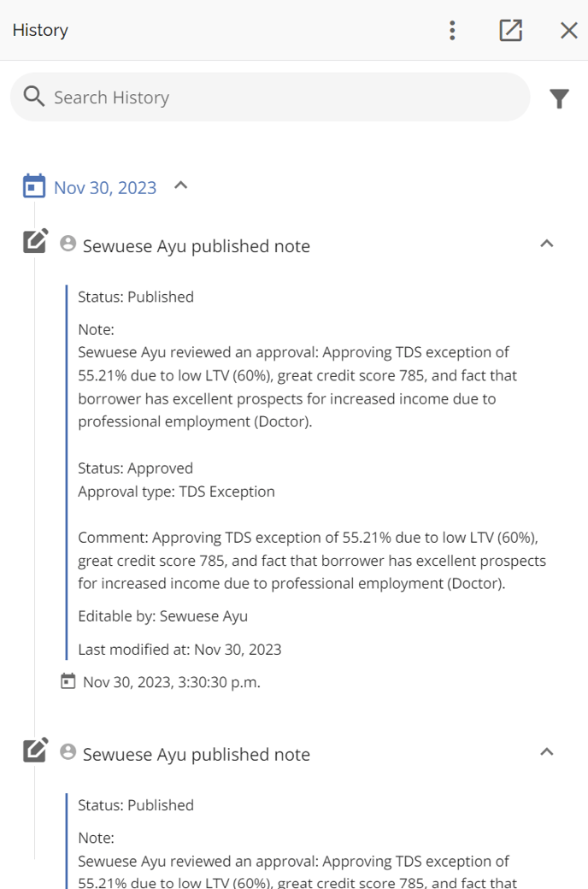This screenshot has height=889, width=588.
Task: Click the first 'Sewuese Ayu published note' heading
Action: coord(197,246)
